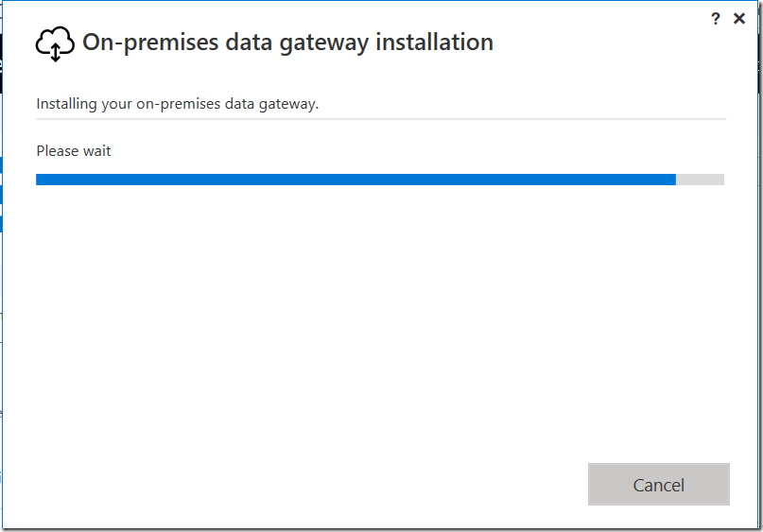Select the 'On-premises data gateway installation' title
This screenshot has height=532, width=763.
287,43
